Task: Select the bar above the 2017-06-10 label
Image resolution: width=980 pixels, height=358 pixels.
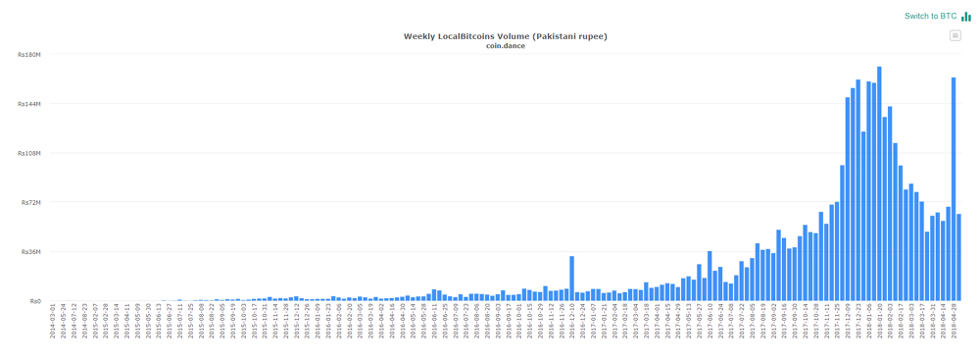Action: pos(710,276)
